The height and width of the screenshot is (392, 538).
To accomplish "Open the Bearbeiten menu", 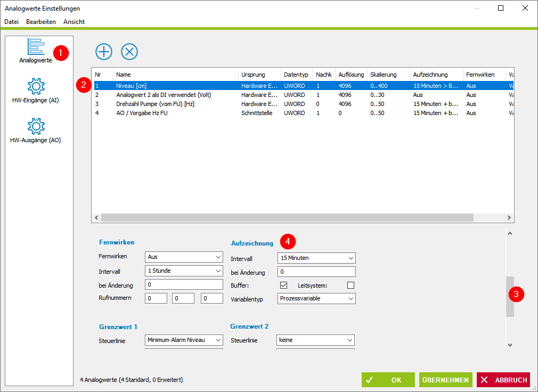I will [x=41, y=22].
